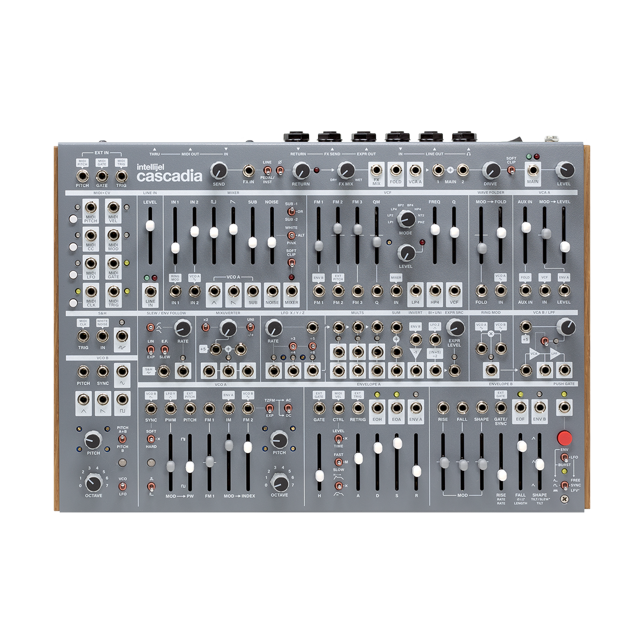This screenshot has height=644, width=644.
Task: Select the EOF jack in Envelope B
Action: point(521,407)
